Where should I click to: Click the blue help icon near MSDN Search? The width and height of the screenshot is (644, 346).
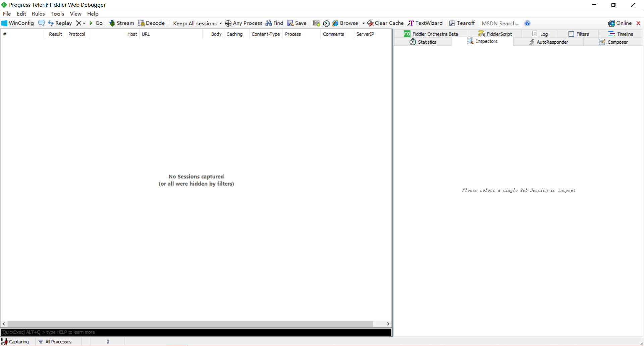[x=527, y=23]
